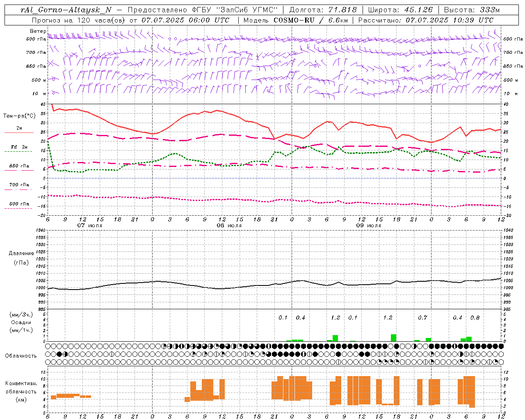Click the 'Ветер' wind panel label
This screenshot has height=420, width=525.
[38, 31]
